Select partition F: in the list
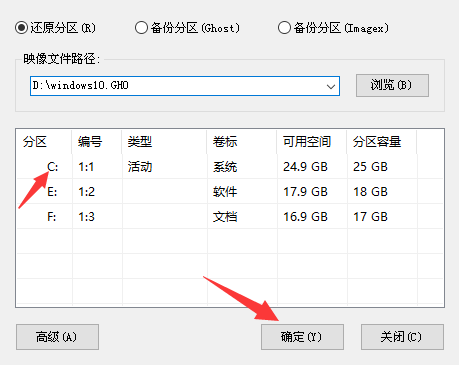 pos(52,217)
